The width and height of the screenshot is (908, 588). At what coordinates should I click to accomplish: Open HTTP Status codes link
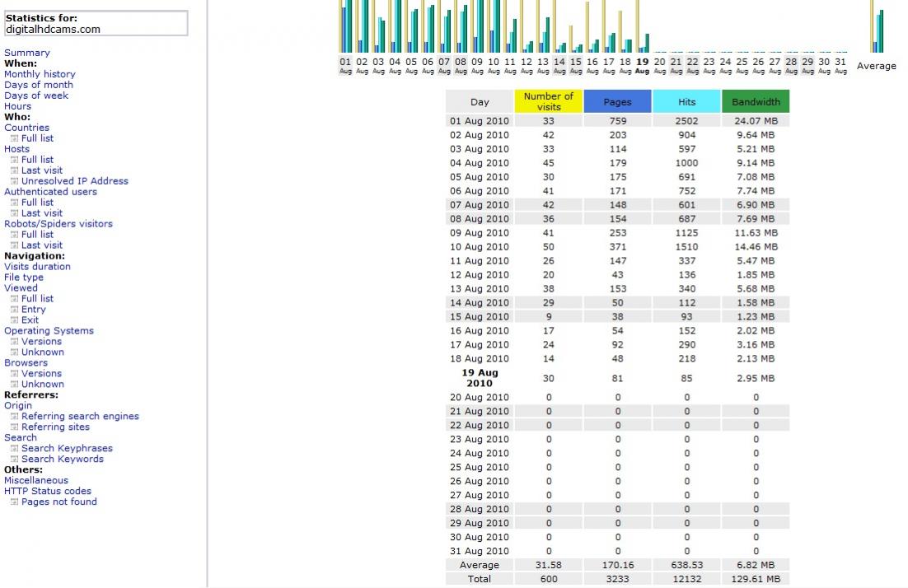coord(48,491)
